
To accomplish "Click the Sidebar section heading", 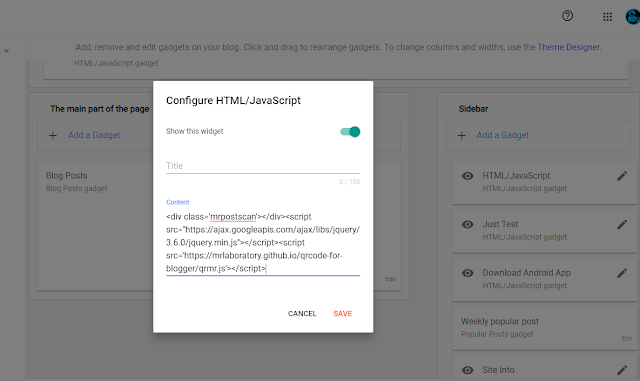I will pos(473,109).
